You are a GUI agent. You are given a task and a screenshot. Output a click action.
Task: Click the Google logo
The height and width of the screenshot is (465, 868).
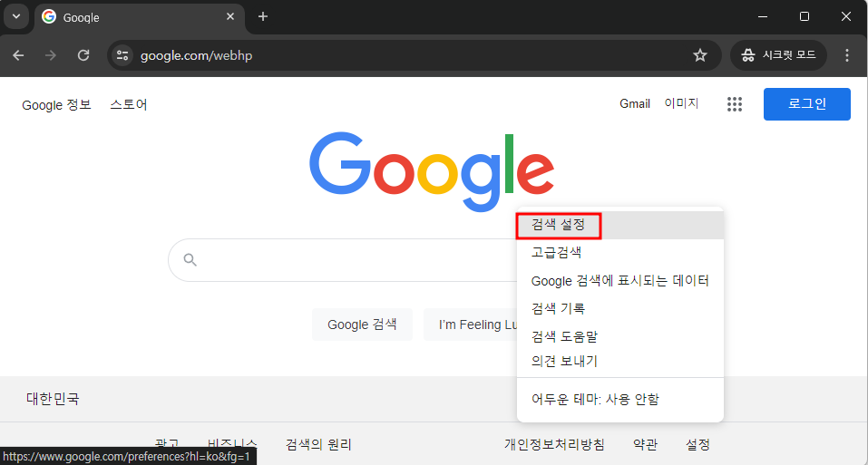tap(432, 171)
